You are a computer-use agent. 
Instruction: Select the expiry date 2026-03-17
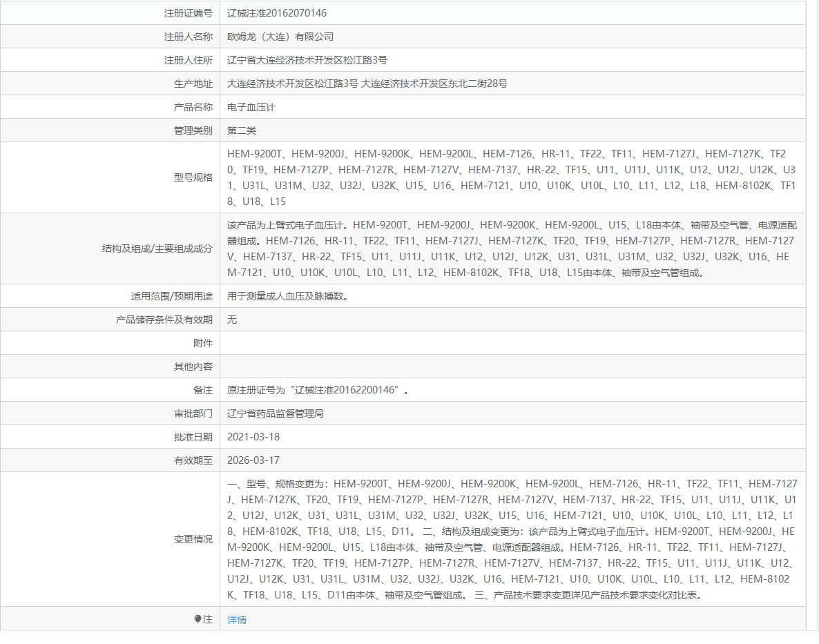click(252, 460)
